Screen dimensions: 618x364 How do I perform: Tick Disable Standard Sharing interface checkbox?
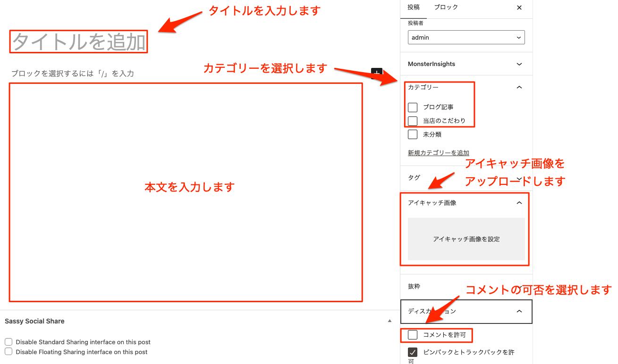pyautogui.click(x=8, y=342)
